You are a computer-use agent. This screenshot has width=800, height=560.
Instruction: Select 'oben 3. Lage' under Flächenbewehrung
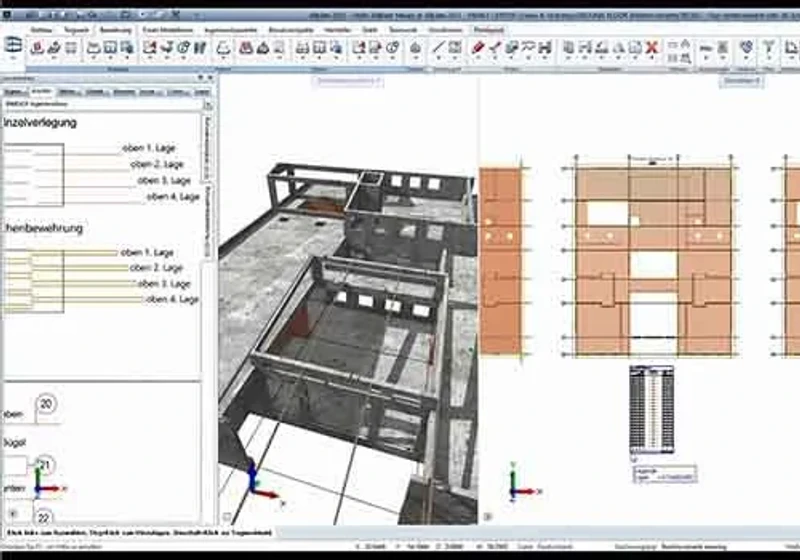click(x=164, y=284)
